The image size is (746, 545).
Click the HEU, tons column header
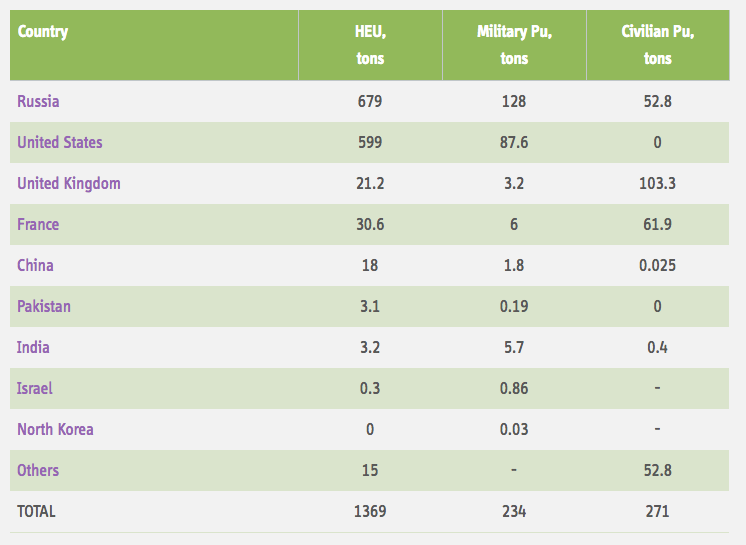click(370, 45)
